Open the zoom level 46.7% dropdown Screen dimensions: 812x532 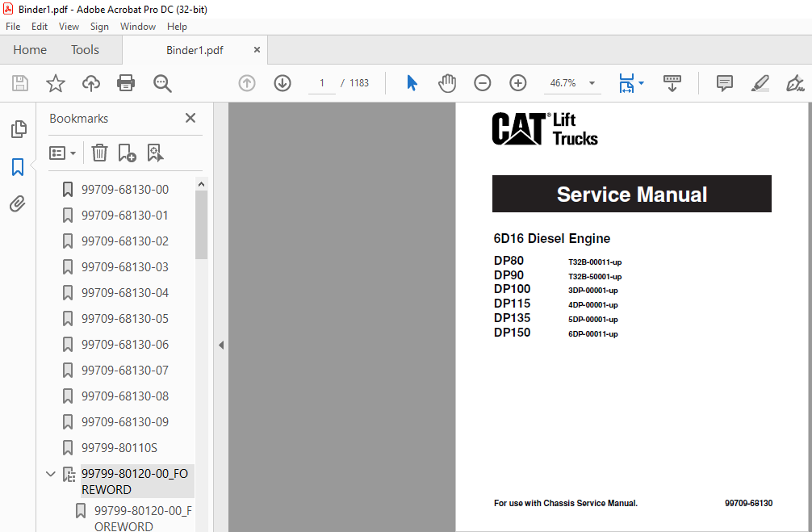[x=592, y=83]
